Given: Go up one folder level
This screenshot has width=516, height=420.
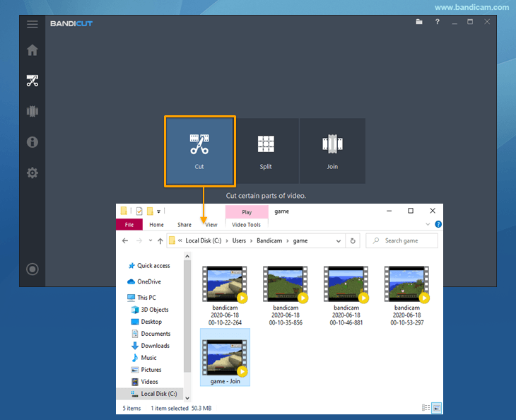Looking at the screenshot, I should (x=160, y=240).
